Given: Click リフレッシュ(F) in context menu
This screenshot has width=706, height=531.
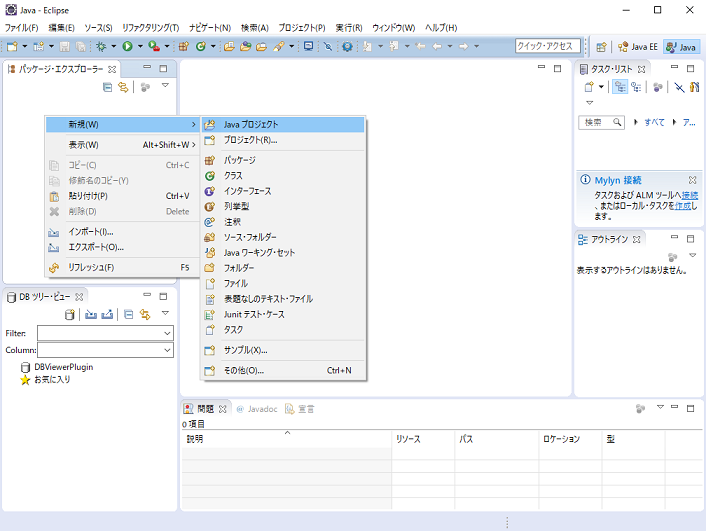Looking at the screenshot, I should tap(122, 268).
